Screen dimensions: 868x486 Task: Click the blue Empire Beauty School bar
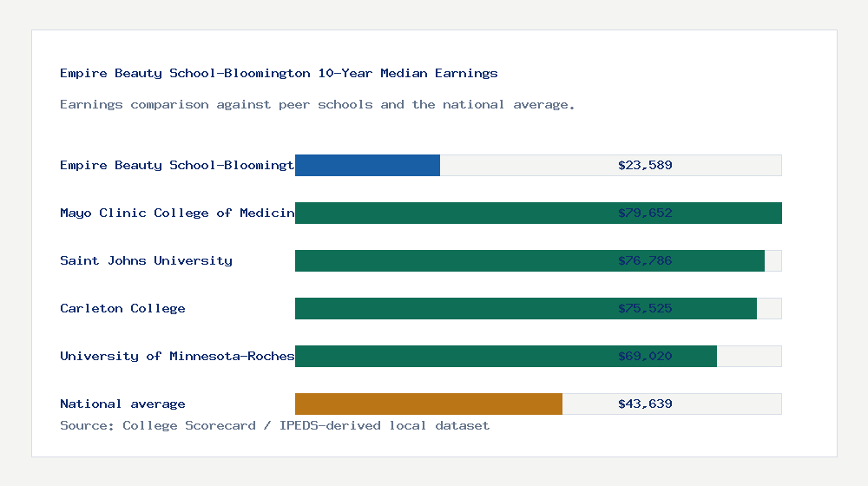click(367, 166)
